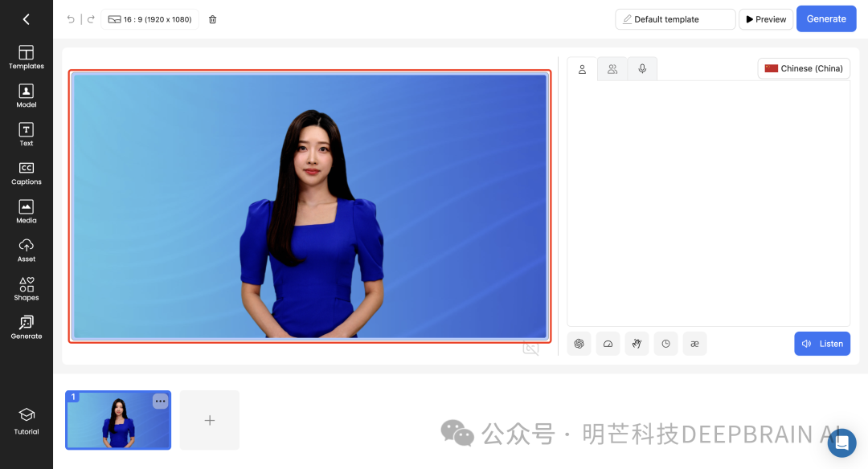Go back using the left arrow icon
The width and height of the screenshot is (868, 469).
click(x=26, y=19)
